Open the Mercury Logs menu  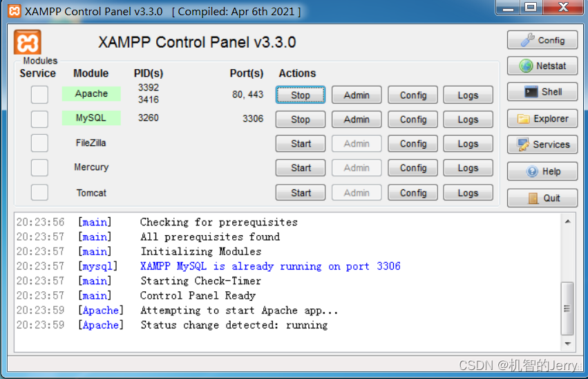click(468, 168)
